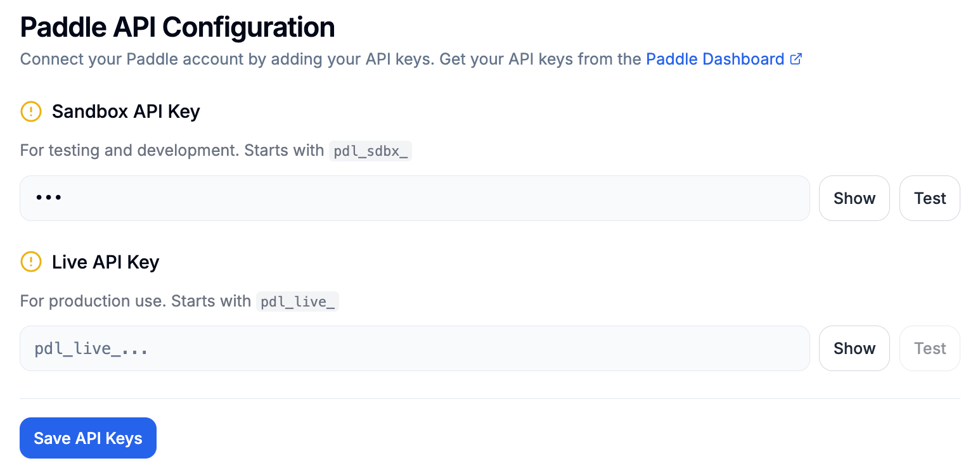Click the Paddle API Configuration heading
Viewport: 980px width, 475px height.
point(177,27)
